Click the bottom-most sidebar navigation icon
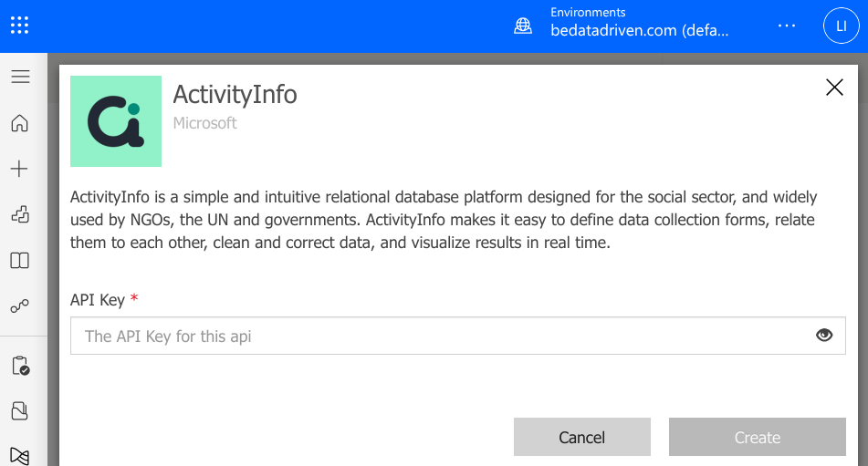Screen dimensions: 868x466 pyautogui.click(x=20, y=456)
